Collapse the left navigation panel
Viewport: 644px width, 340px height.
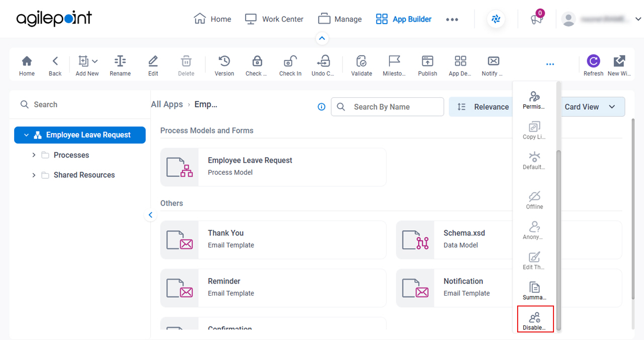click(x=150, y=215)
